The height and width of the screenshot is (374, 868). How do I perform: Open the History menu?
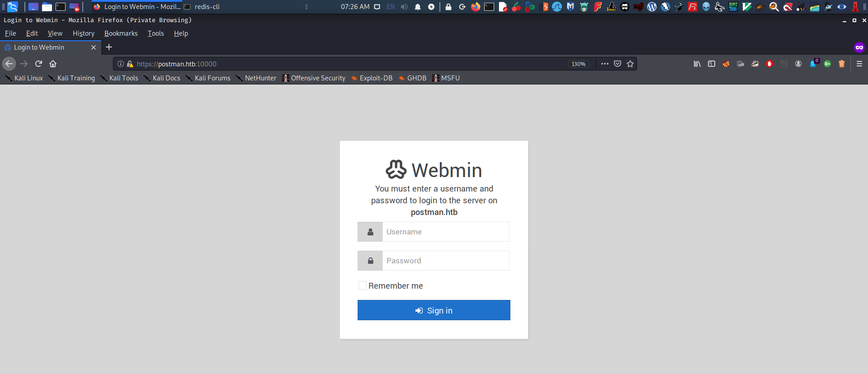[84, 33]
